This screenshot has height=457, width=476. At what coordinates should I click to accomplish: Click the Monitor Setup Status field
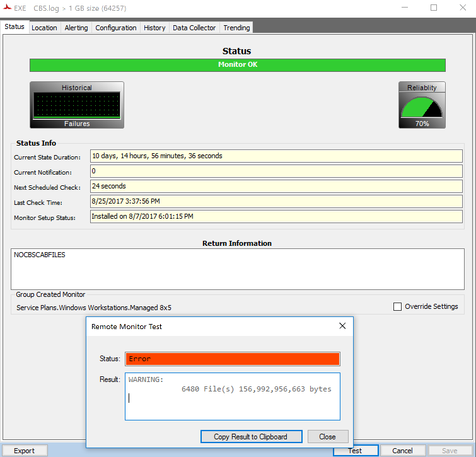(x=276, y=217)
